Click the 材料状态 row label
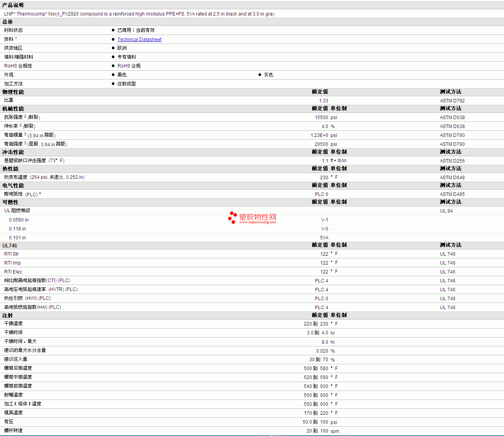This screenshot has height=436, width=504. [x=13, y=30]
